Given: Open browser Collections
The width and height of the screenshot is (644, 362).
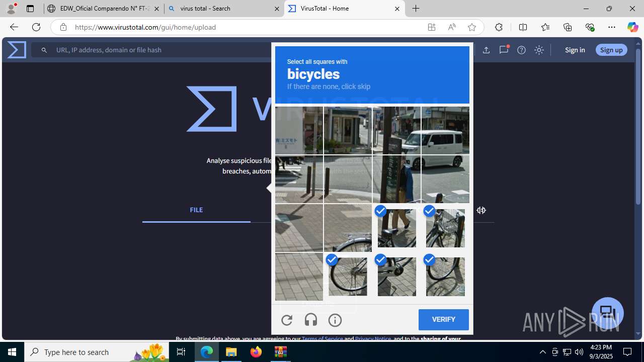Looking at the screenshot, I should (568, 27).
